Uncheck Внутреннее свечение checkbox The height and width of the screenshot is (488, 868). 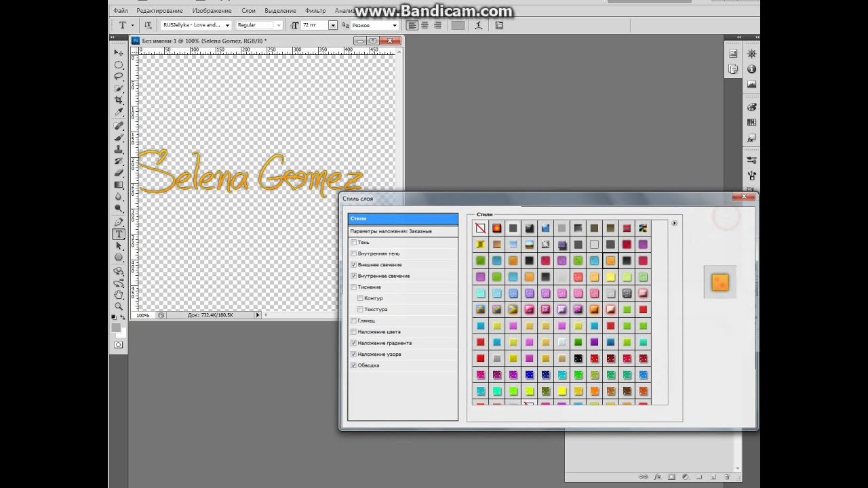(353, 276)
